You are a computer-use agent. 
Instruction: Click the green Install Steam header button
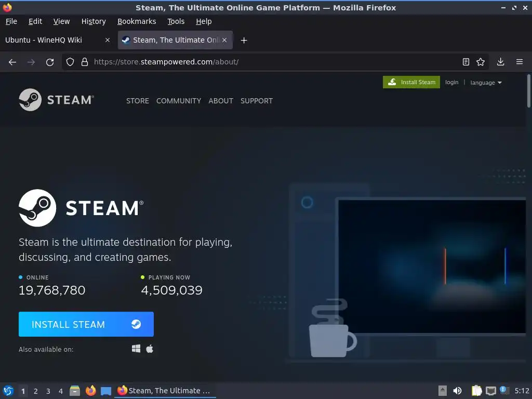(x=411, y=82)
